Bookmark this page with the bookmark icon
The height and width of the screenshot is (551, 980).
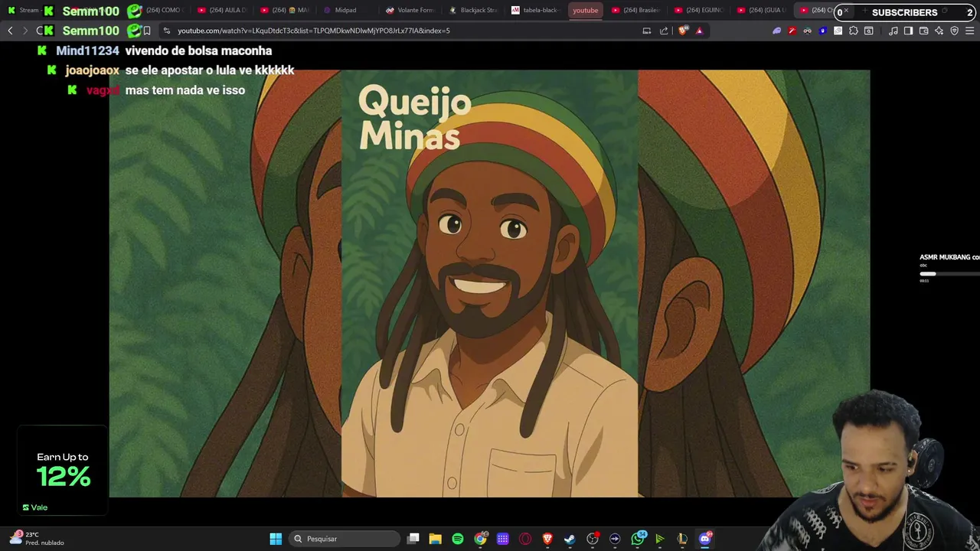147,31
